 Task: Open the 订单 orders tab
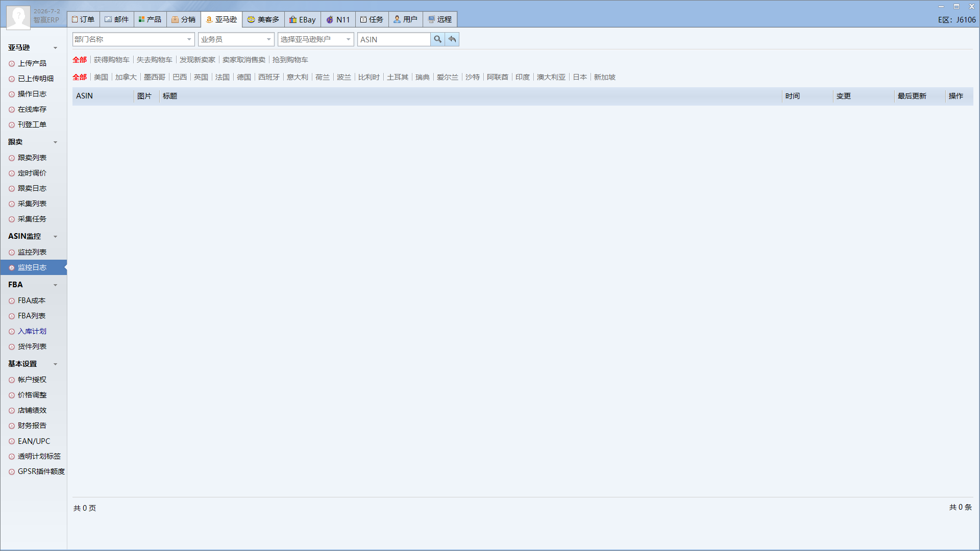pyautogui.click(x=83, y=19)
